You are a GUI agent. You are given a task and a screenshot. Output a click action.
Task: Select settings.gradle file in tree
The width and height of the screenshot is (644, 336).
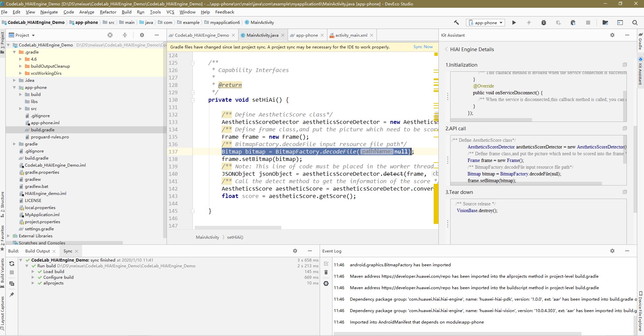pos(39,229)
